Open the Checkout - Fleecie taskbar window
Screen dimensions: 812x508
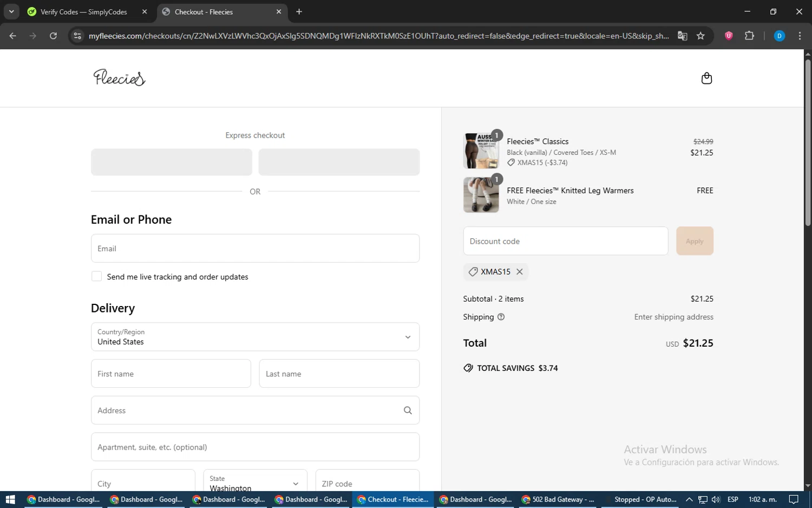pyautogui.click(x=393, y=499)
